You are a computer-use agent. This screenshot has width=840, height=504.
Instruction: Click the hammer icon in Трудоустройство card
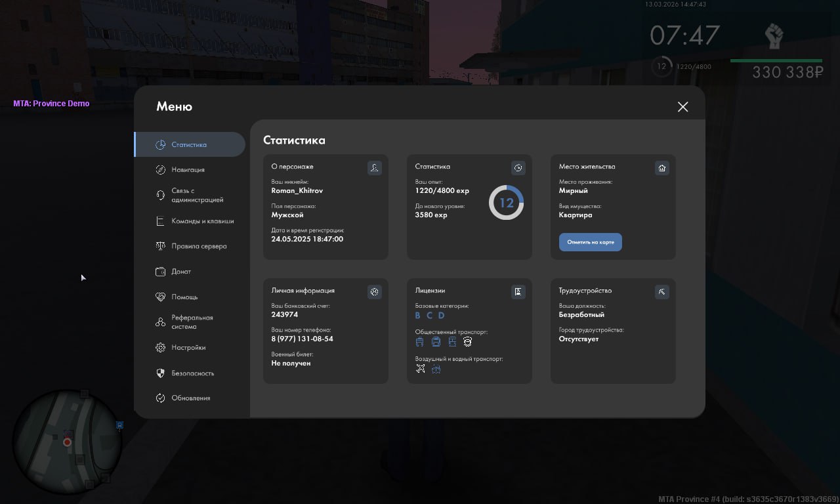coord(661,292)
